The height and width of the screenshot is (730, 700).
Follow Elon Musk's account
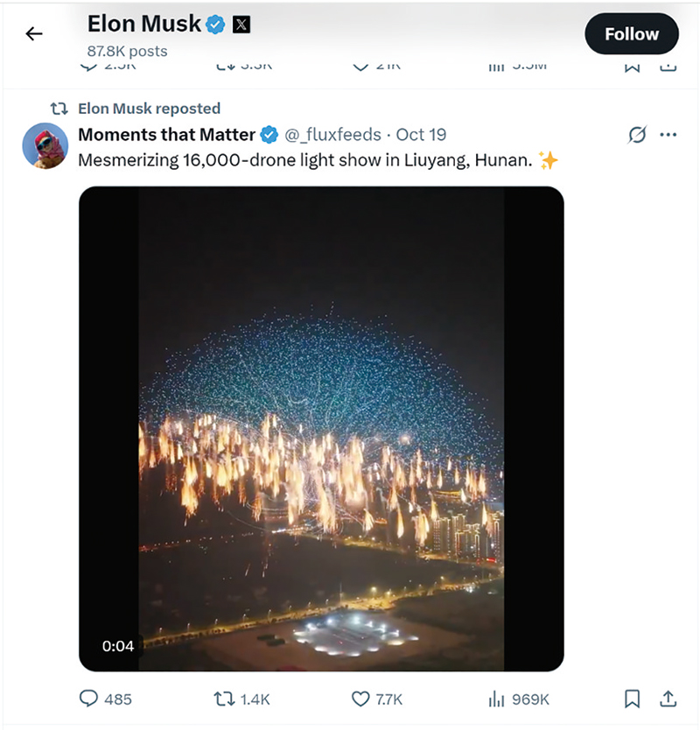[631, 34]
